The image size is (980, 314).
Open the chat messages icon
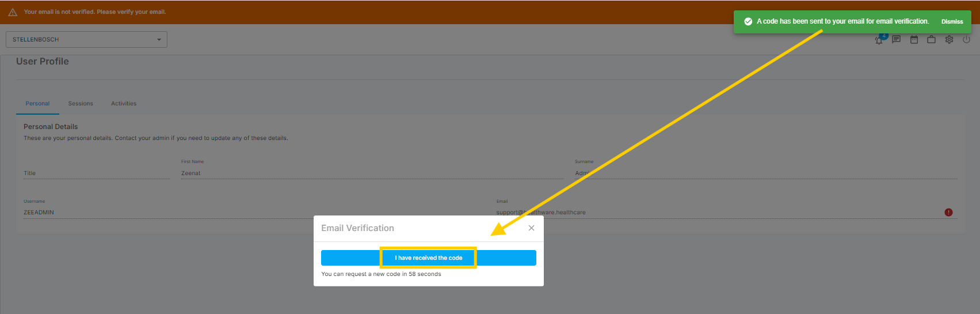pyautogui.click(x=896, y=40)
